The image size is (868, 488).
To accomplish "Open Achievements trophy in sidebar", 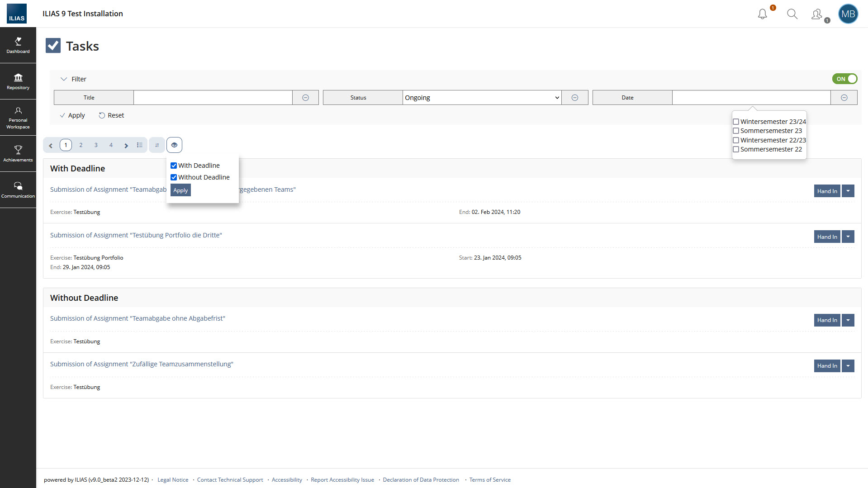I will (18, 153).
